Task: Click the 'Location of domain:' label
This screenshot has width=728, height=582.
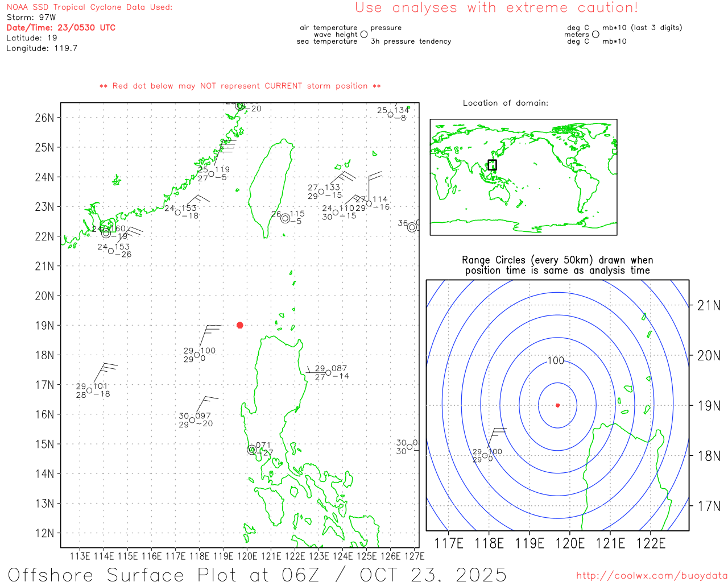Action: pyautogui.click(x=506, y=103)
